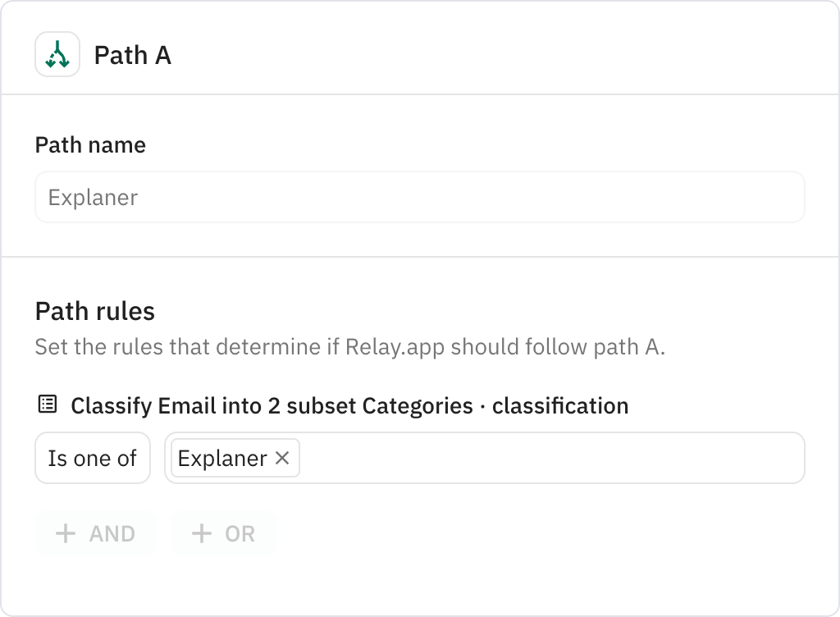
Task: Click the AND button to add a condition
Action: pyautogui.click(x=95, y=533)
